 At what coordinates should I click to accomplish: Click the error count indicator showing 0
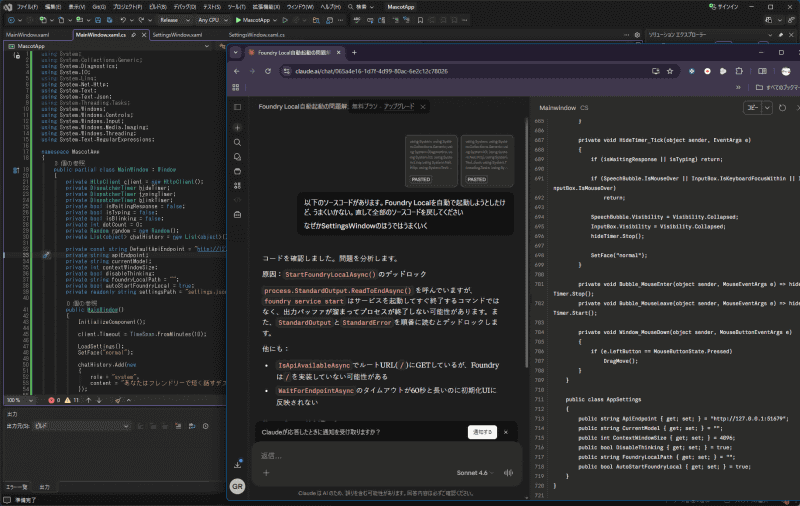(54, 400)
